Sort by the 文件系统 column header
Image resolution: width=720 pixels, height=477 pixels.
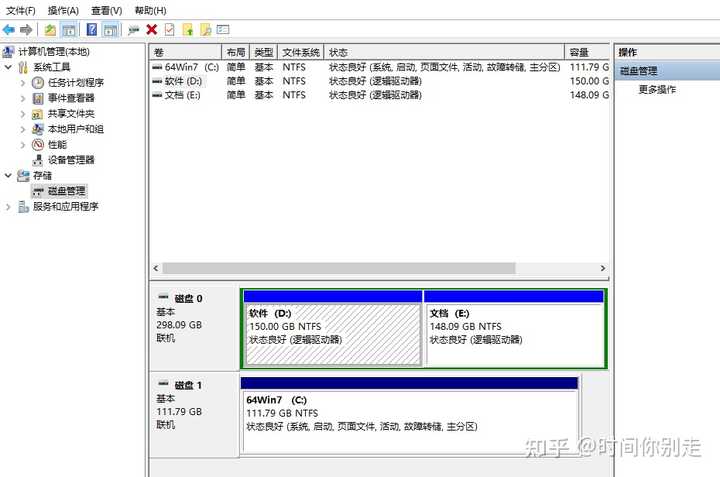(x=301, y=52)
